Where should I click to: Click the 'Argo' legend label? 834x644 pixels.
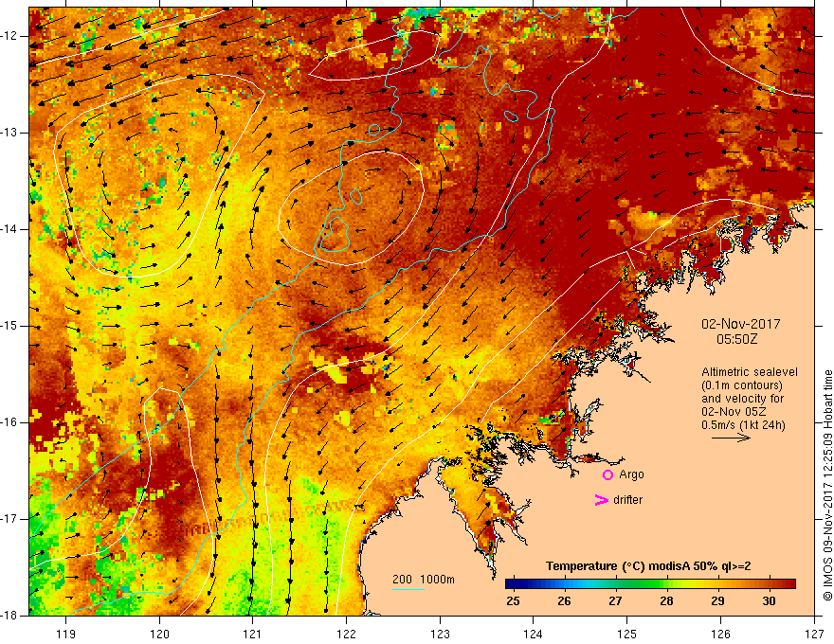pyautogui.click(x=631, y=474)
